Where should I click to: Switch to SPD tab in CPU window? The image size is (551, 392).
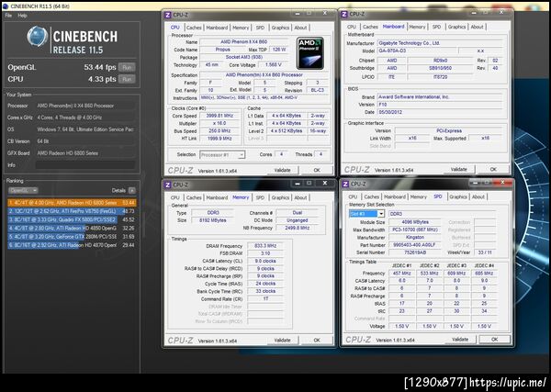pos(260,28)
